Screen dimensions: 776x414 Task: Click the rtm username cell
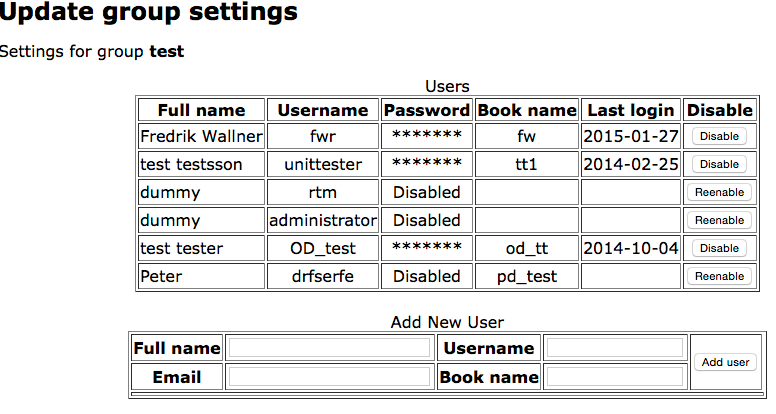(x=323, y=192)
